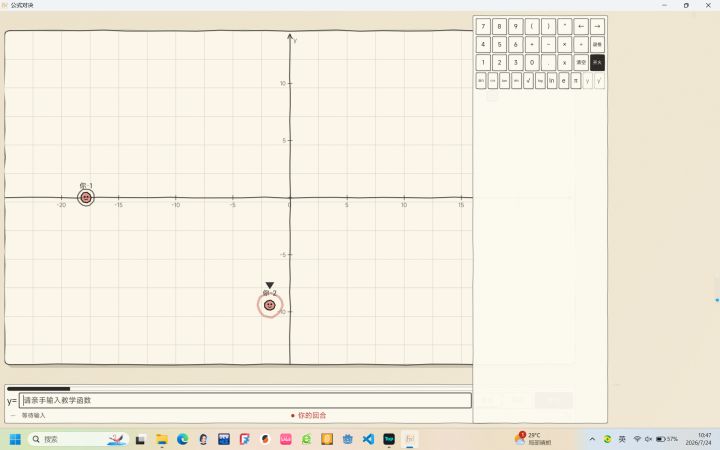Click the opening parenthesis key
The image size is (720, 450).
532,26
